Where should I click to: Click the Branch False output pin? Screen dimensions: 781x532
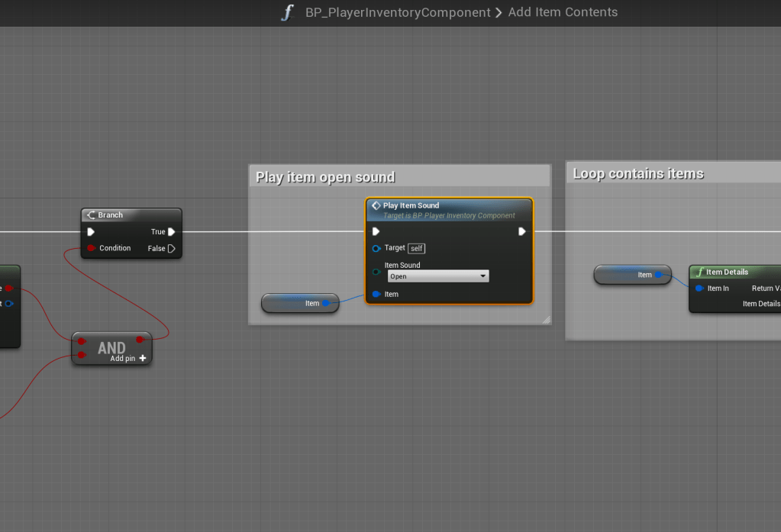pyautogui.click(x=171, y=248)
